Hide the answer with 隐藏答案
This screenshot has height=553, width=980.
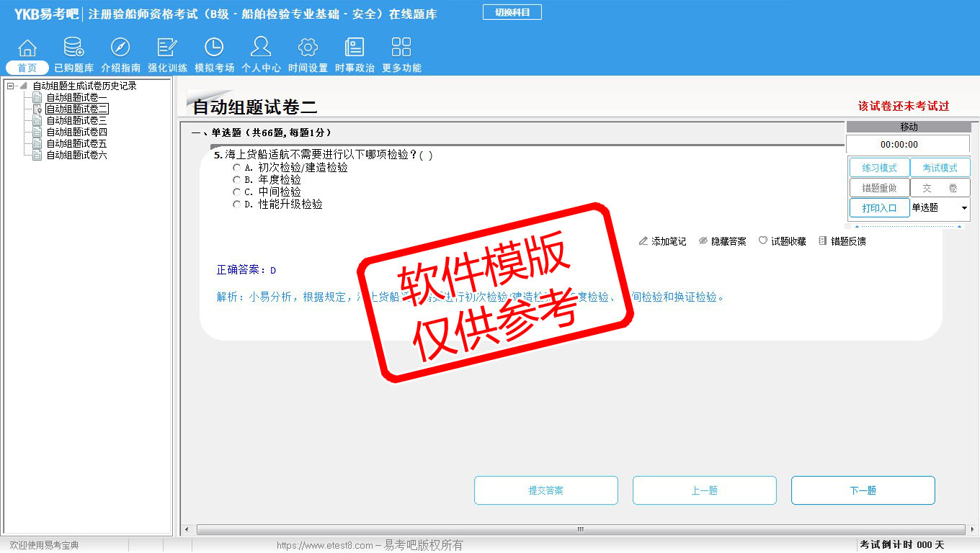[723, 241]
